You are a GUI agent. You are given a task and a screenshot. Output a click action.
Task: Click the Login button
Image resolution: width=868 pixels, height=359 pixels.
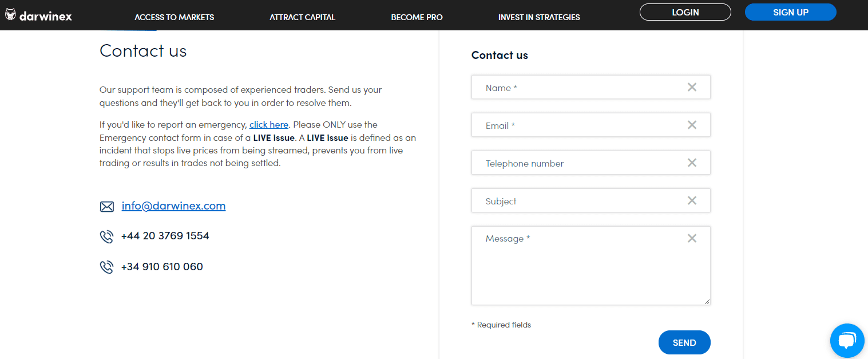pyautogui.click(x=685, y=12)
